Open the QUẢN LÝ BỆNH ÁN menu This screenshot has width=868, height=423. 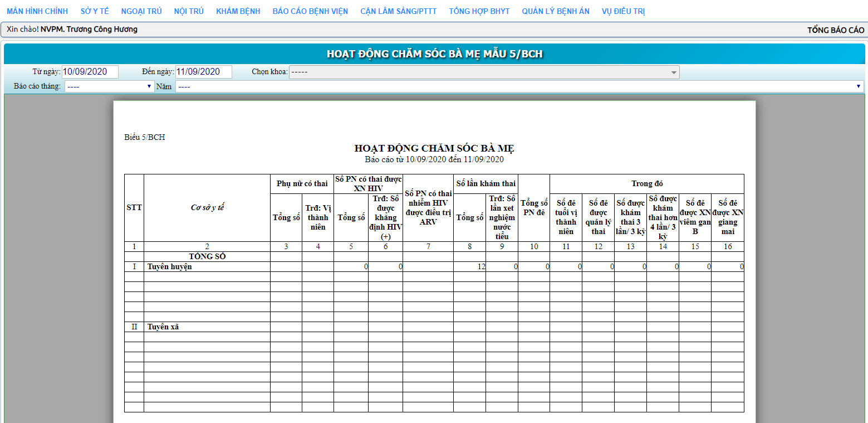(x=556, y=11)
